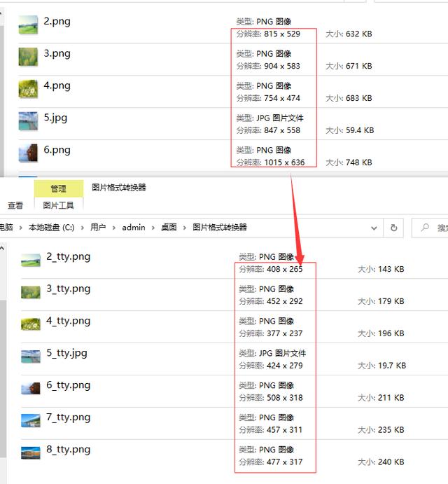The width and height of the screenshot is (448, 484).
Task: Expand the chevron after 用户 in the path
Action: [113, 228]
